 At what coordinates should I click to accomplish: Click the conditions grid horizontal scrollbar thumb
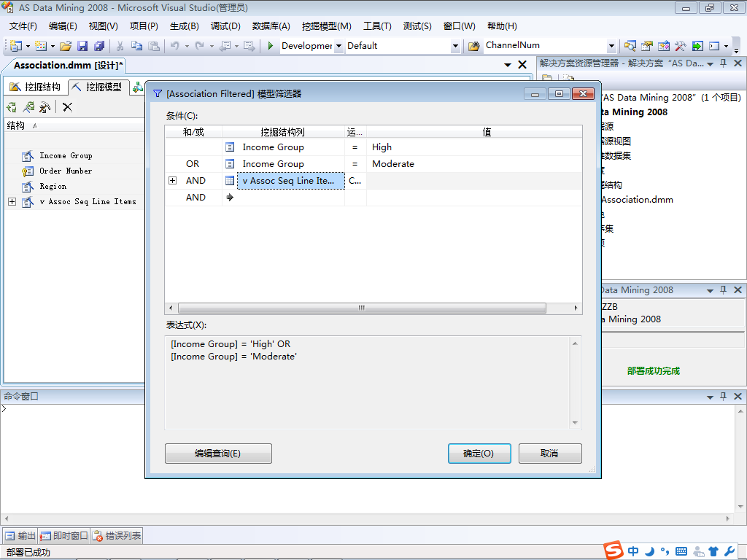pyautogui.click(x=362, y=308)
